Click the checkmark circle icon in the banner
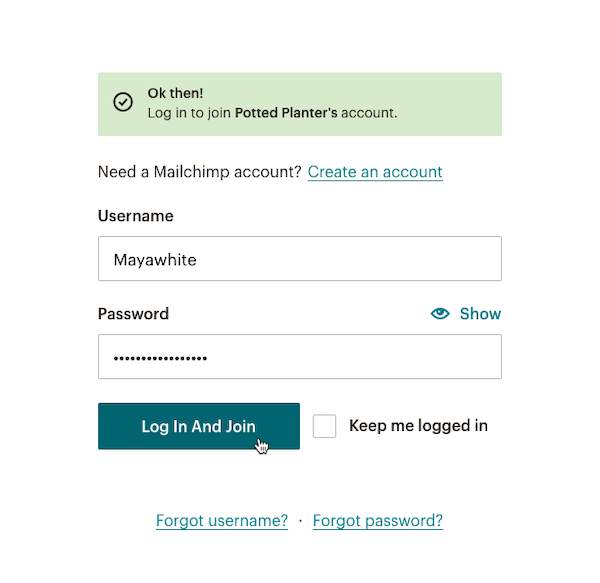600x583 pixels. coord(123,102)
